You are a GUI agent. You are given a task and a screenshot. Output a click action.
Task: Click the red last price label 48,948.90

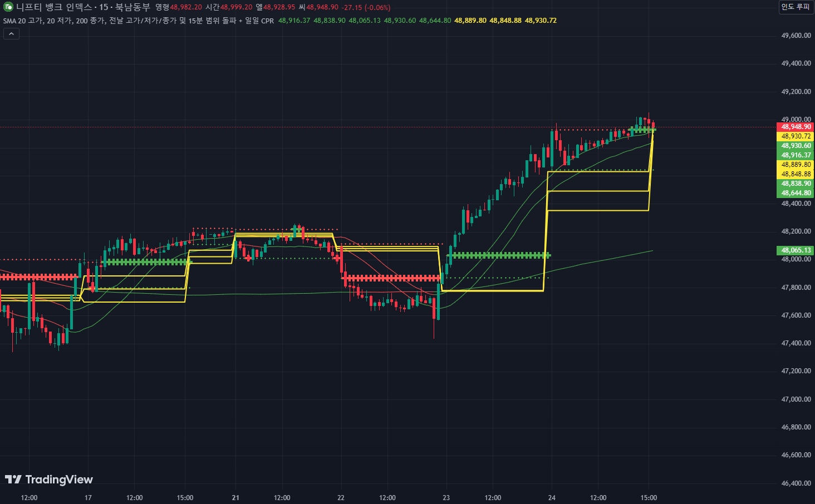(x=796, y=127)
